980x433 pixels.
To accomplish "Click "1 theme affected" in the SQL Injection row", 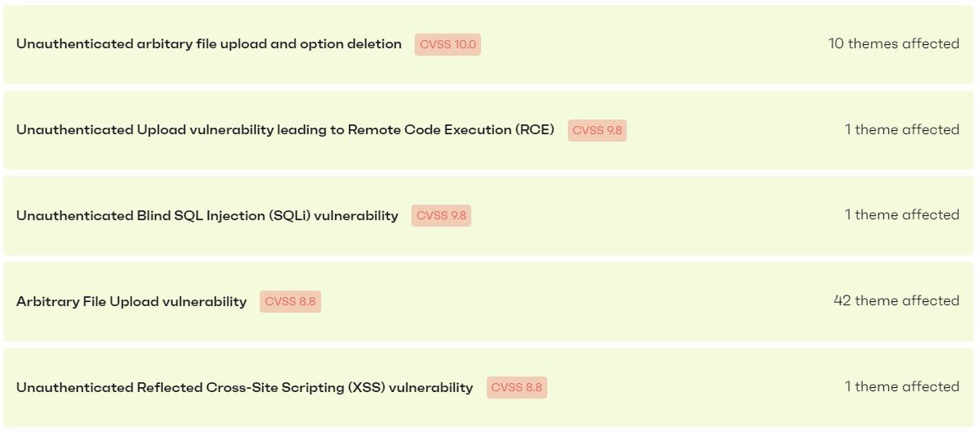I will pyautogui.click(x=902, y=215).
